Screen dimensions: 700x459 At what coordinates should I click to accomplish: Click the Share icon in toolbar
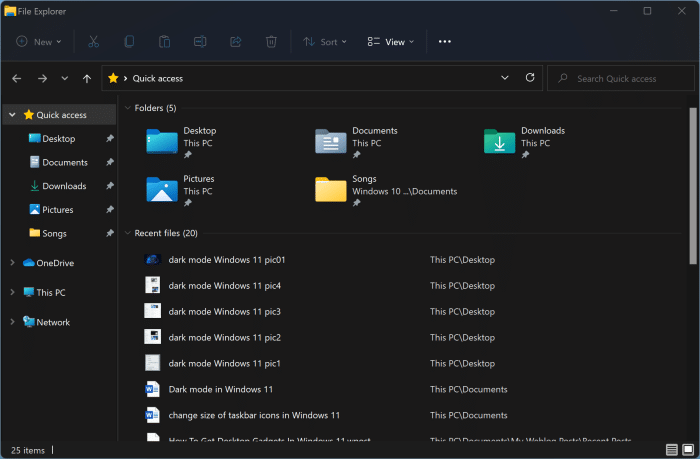click(235, 42)
